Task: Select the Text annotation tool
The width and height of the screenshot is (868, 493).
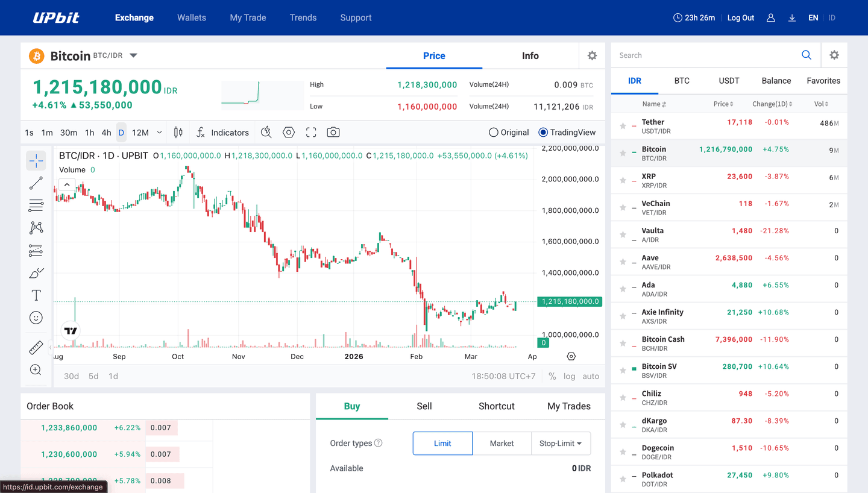Action: (36, 295)
